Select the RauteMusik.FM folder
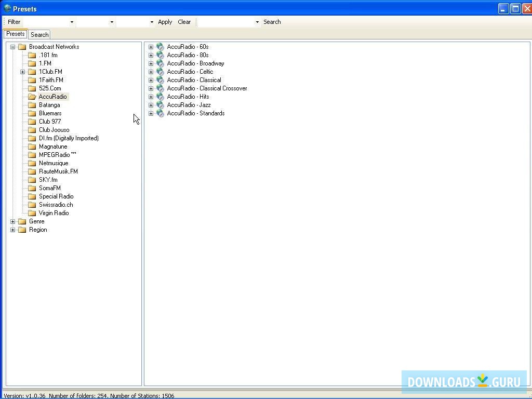 click(x=58, y=171)
